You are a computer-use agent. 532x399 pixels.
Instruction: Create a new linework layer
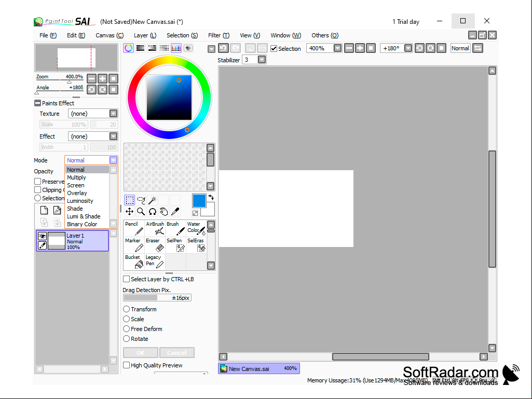[57, 210]
